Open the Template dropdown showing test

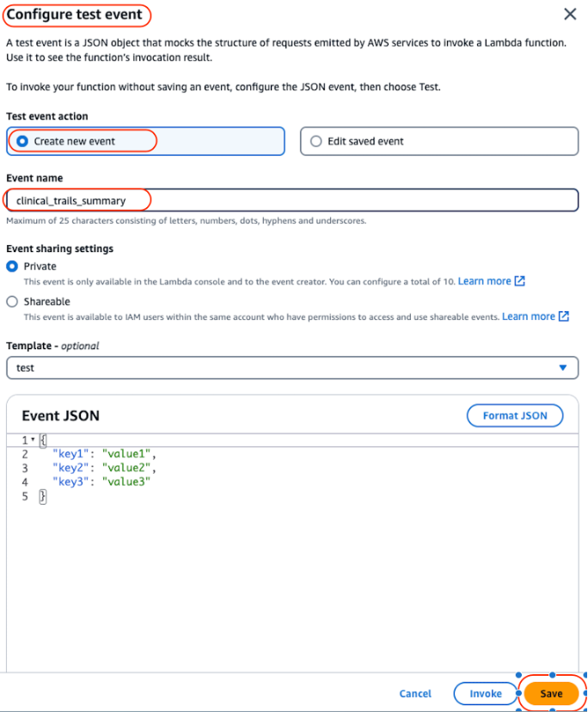[x=292, y=367]
